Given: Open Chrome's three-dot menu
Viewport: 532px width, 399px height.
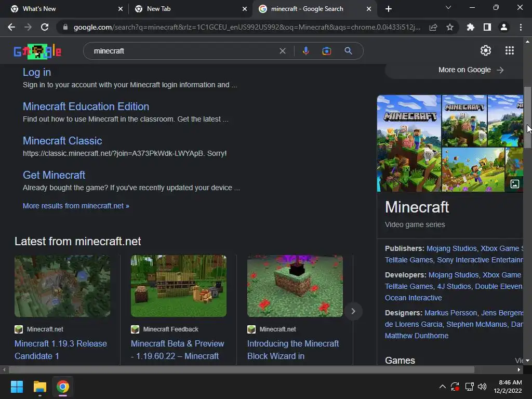Looking at the screenshot, I should (521, 27).
